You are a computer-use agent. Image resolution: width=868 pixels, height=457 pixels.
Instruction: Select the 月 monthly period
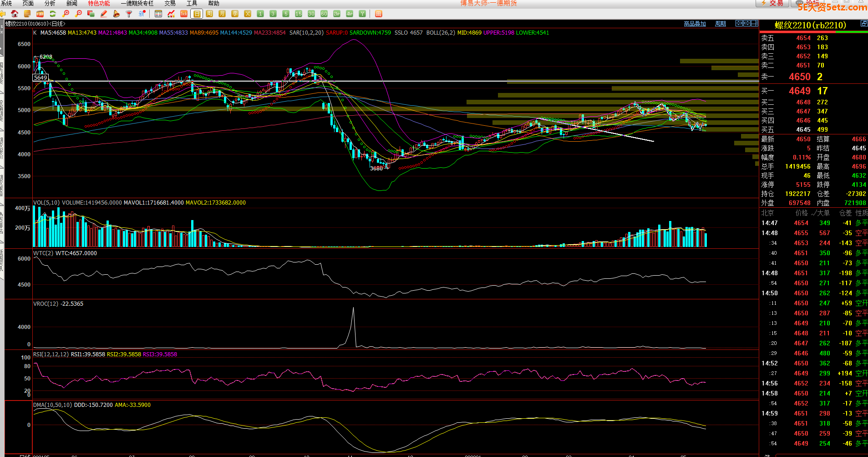pos(222,14)
